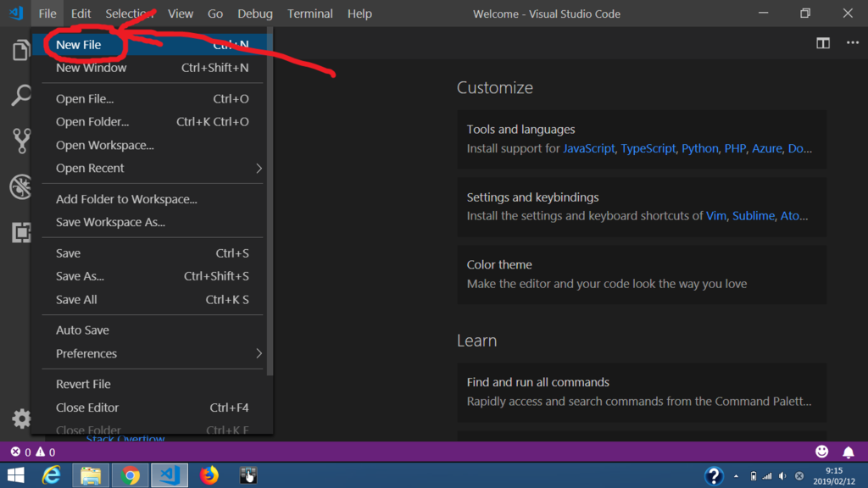Show hidden tray icons arrow

[x=736, y=476]
